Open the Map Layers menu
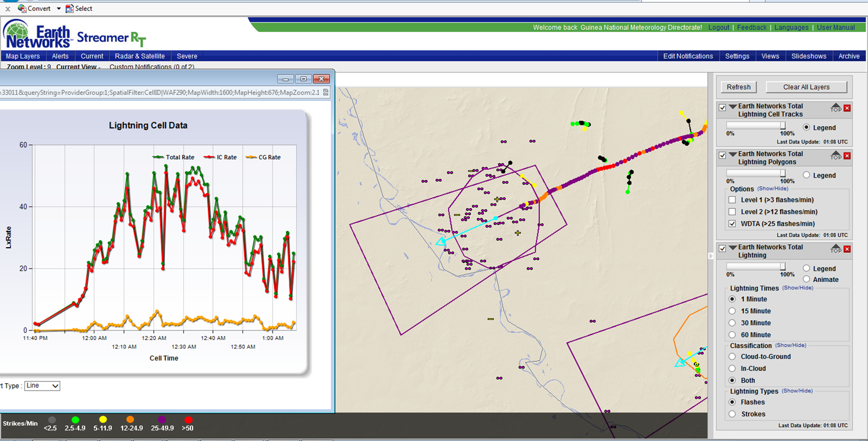The height and width of the screenshot is (441, 868). tap(23, 56)
